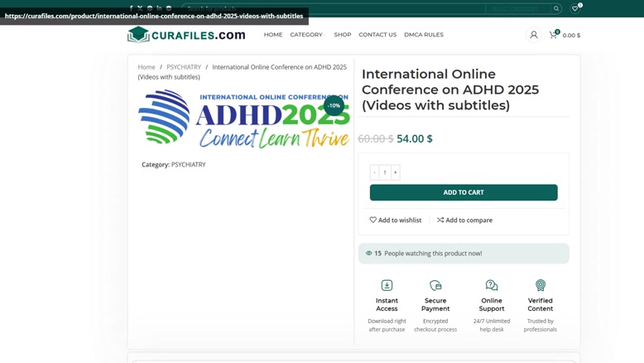Open the Select Category dropdown
The width and height of the screenshot is (644, 363).
(x=518, y=8)
